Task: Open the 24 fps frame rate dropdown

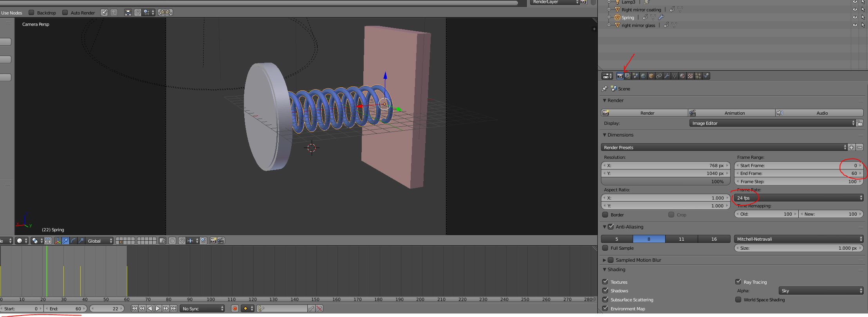Action: (x=799, y=198)
